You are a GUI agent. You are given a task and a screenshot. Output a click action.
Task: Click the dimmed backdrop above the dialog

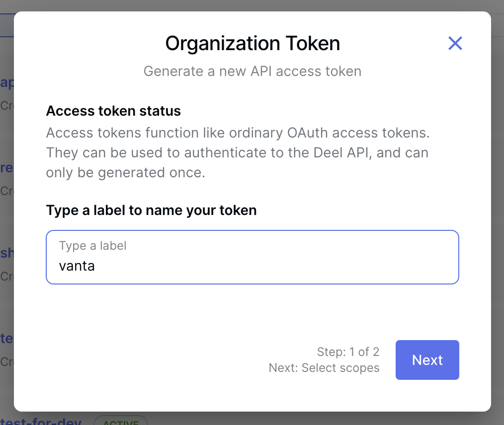click(x=252, y=5)
